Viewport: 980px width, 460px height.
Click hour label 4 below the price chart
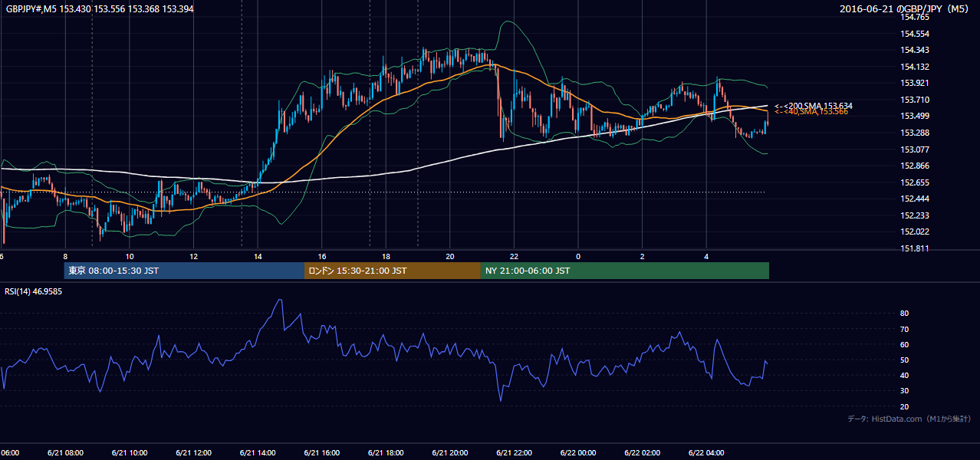[706, 256]
